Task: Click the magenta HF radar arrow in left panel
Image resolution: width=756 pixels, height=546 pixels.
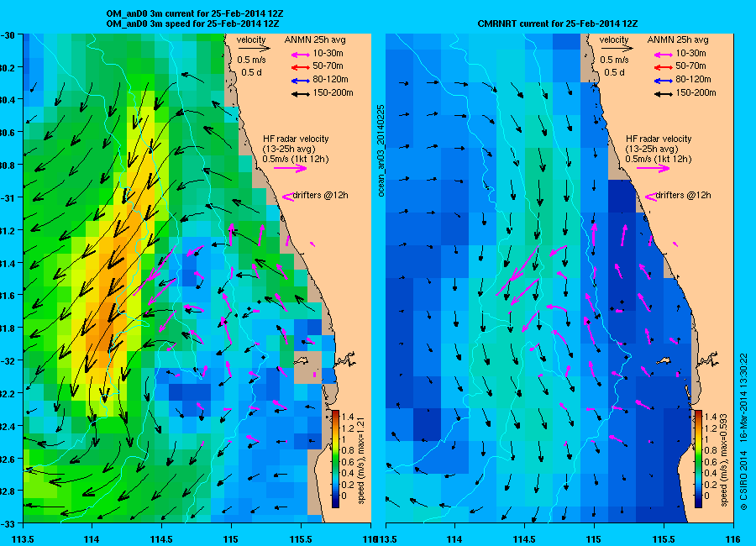Action: pyautogui.click(x=291, y=168)
